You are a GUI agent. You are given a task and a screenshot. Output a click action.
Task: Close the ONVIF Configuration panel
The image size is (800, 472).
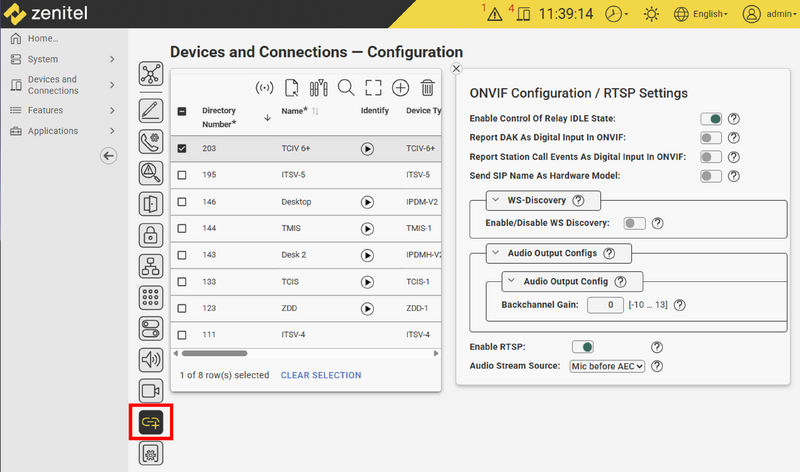457,68
